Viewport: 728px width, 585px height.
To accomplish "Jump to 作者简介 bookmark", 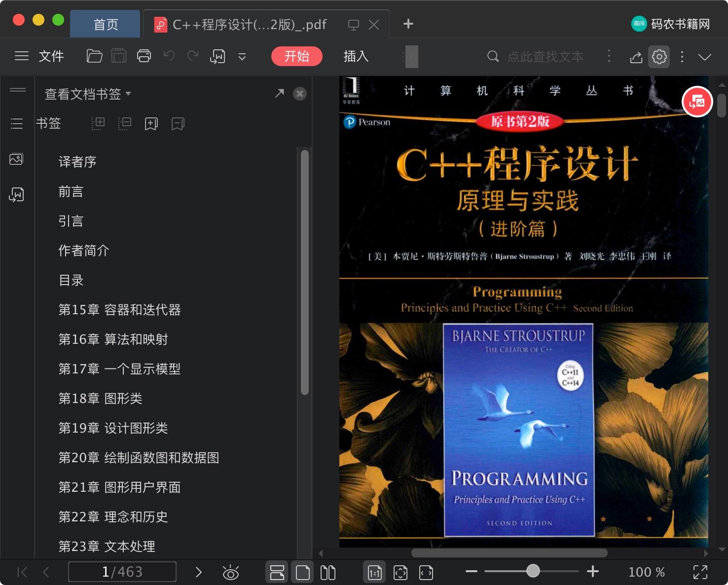I will [84, 251].
